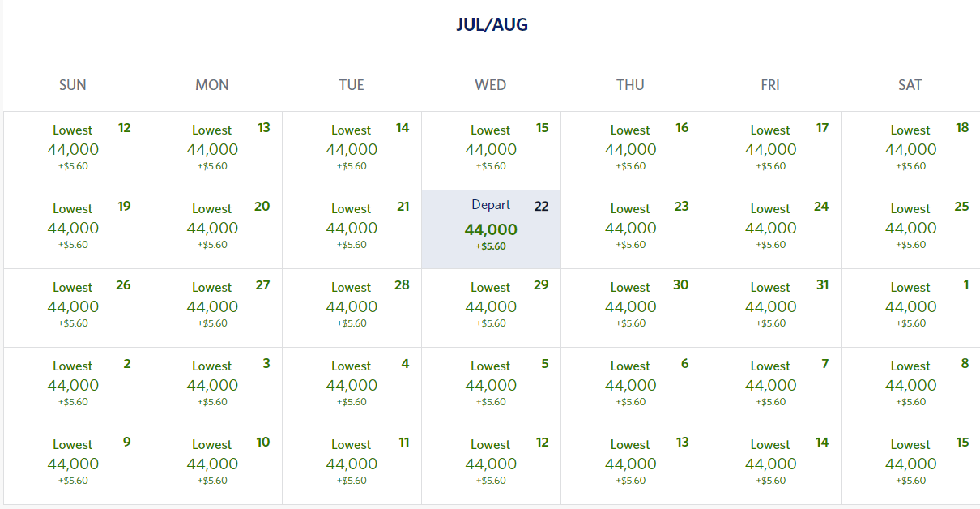The image size is (980, 509).
Task: Select the July 30 Thursday fare
Action: pyautogui.click(x=630, y=307)
